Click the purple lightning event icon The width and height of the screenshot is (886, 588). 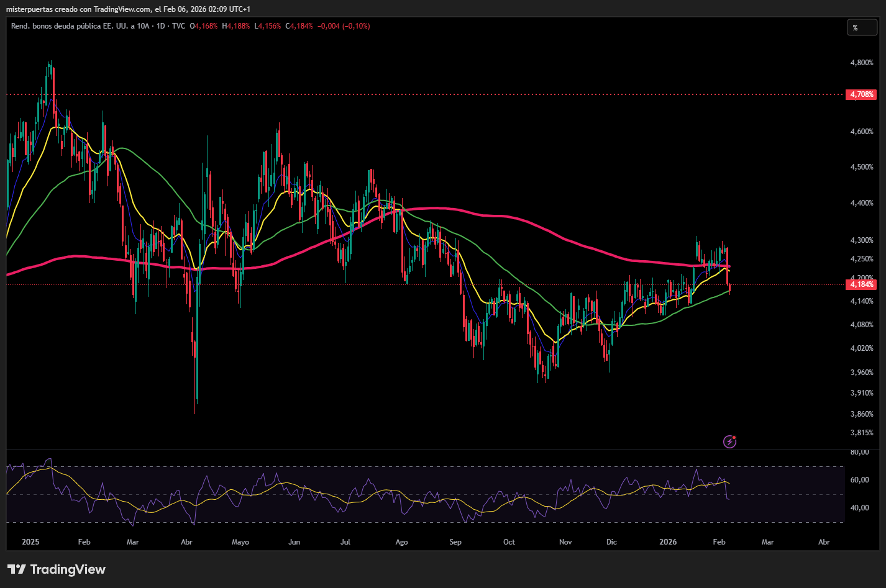(x=730, y=441)
